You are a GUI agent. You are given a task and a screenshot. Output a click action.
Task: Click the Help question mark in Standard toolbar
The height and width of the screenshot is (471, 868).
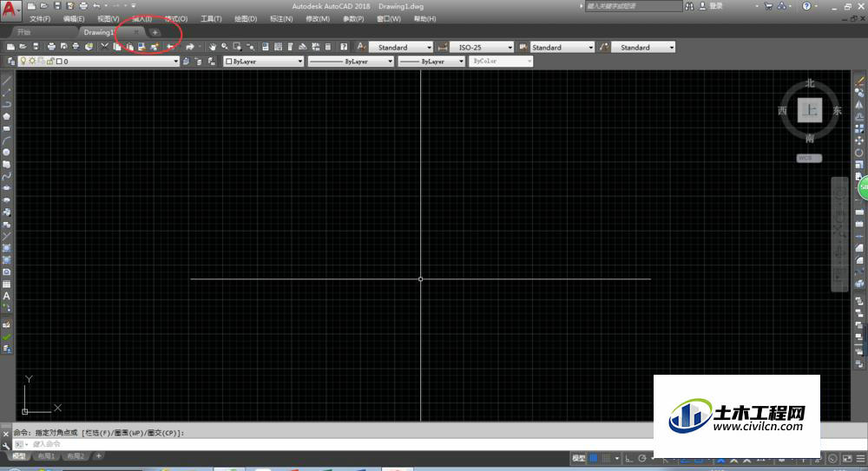click(x=344, y=47)
